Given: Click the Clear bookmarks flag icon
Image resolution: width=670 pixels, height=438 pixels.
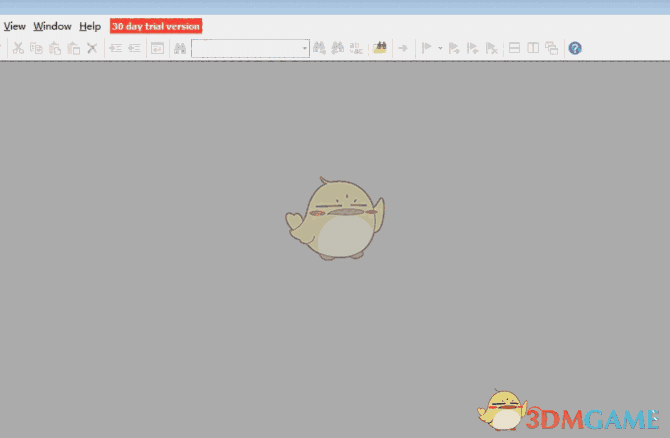Looking at the screenshot, I should (x=491, y=48).
